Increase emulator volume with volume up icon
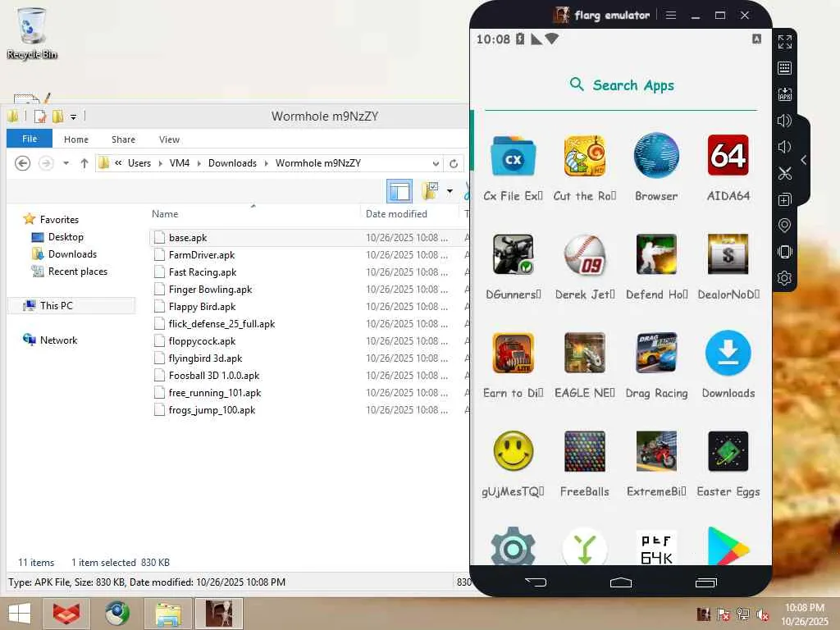The height and width of the screenshot is (630, 840). point(785,121)
